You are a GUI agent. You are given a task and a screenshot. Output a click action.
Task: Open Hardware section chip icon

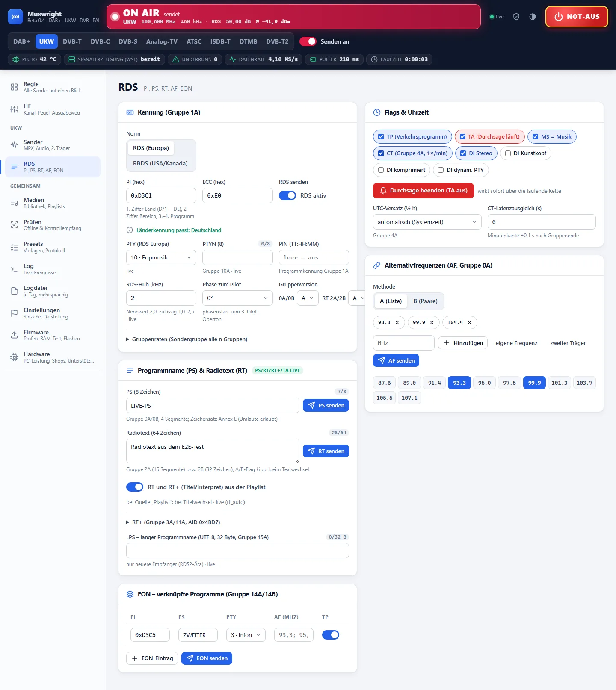(14, 357)
